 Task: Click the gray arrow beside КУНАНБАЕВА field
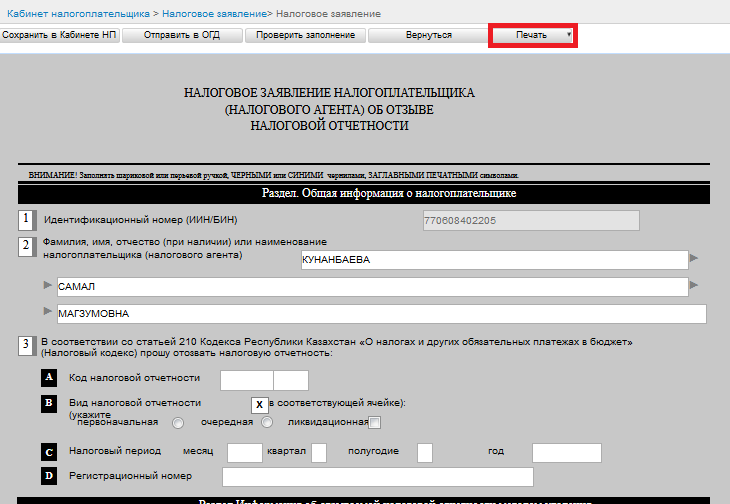tap(694, 259)
